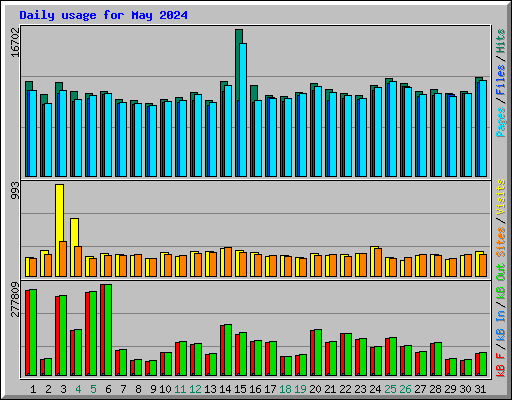Click green weekend day 25 label
512x400 pixels.
(x=390, y=389)
